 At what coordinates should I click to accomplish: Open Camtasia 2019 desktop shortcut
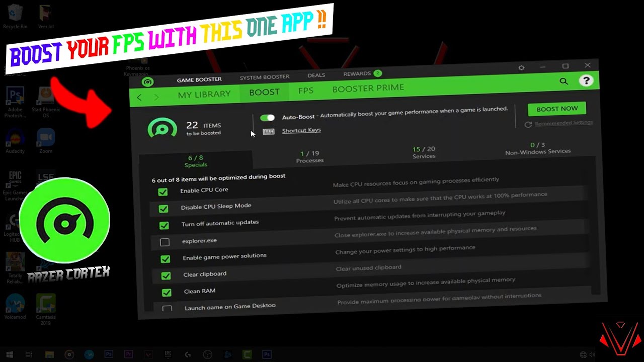[x=46, y=310]
